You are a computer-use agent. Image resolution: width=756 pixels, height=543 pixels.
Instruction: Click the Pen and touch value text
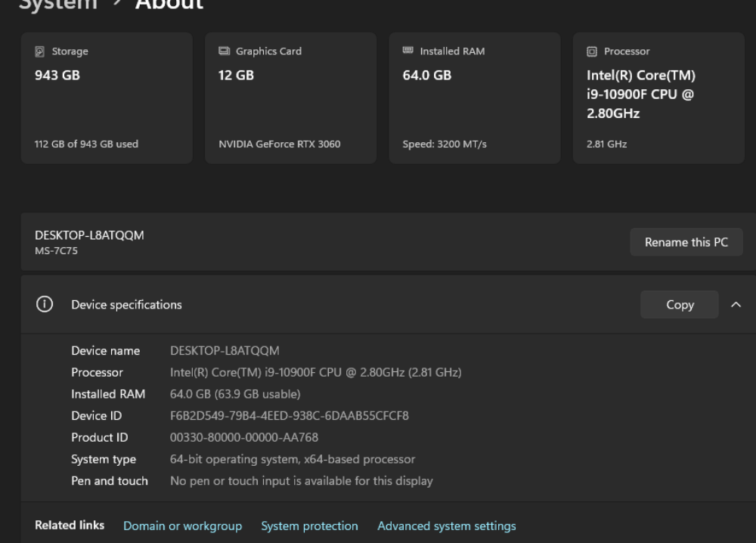coord(302,481)
